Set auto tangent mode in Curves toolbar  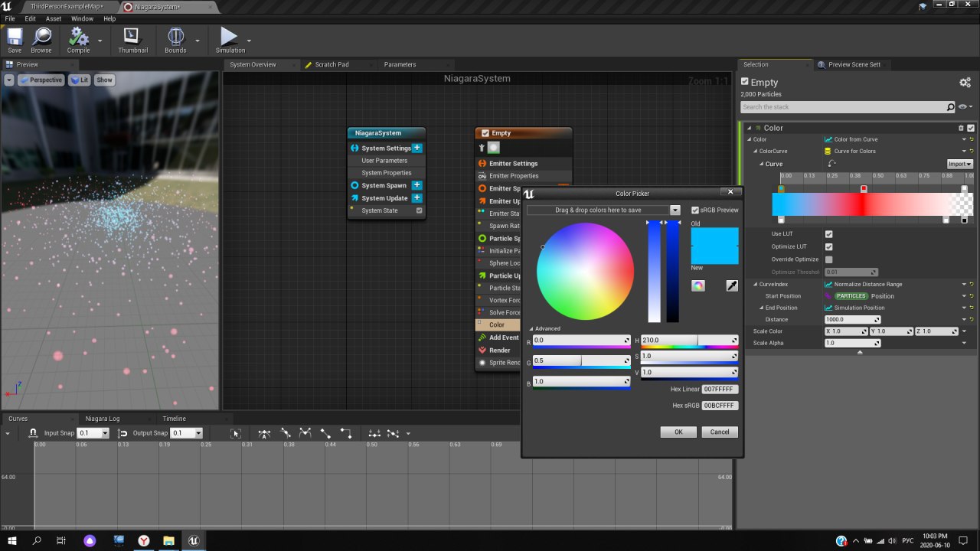point(264,434)
